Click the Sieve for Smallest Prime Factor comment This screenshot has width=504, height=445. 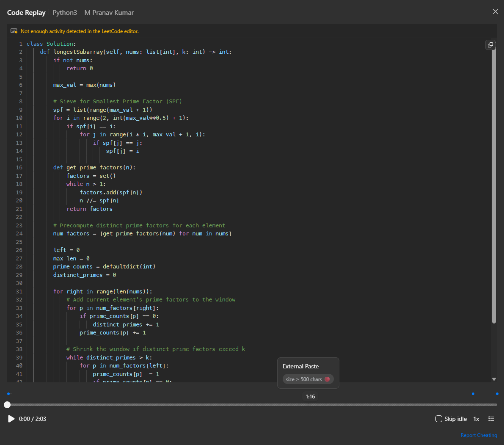pyautogui.click(x=117, y=101)
